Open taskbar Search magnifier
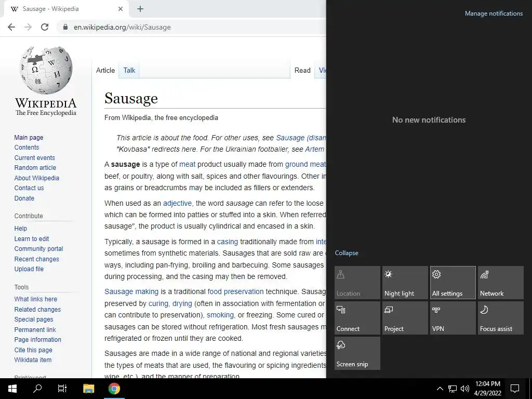The height and width of the screenshot is (399, 532). click(37, 389)
